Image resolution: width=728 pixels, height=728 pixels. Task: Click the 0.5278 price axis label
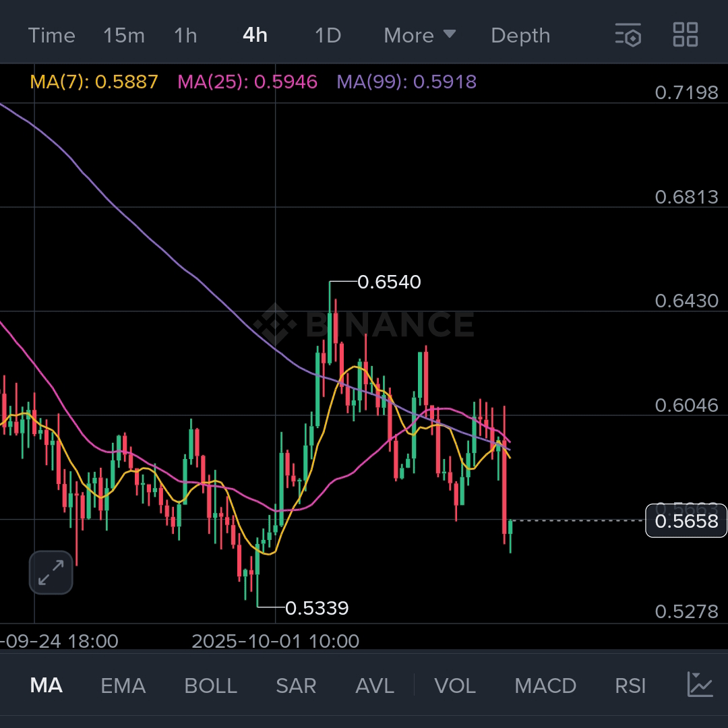687,612
